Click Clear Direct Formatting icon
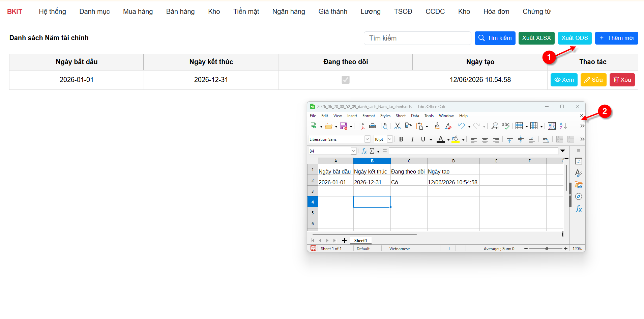The height and width of the screenshot is (319, 644). pyautogui.click(x=448, y=126)
